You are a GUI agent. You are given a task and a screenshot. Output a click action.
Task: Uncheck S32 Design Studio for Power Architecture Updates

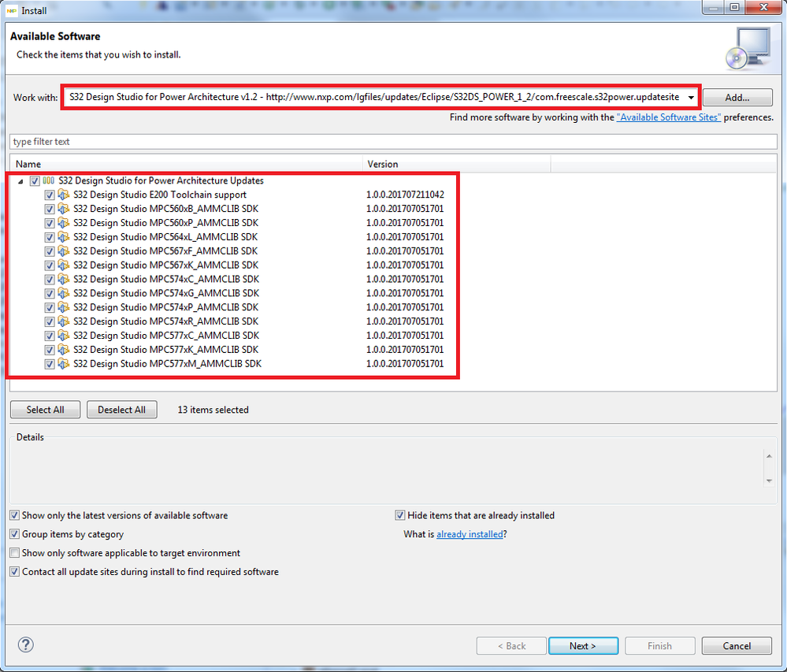pyautogui.click(x=35, y=181)
